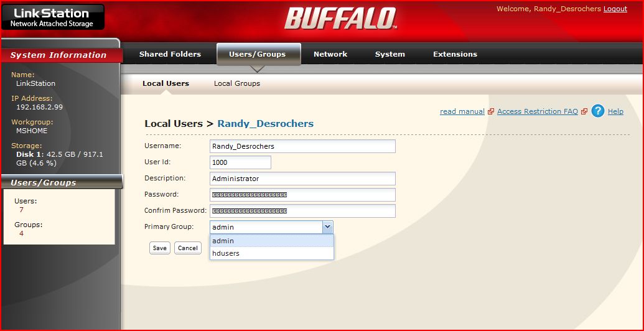Open the System tab
The height and width of the screenshot is (331, 644).
[390, 54]
